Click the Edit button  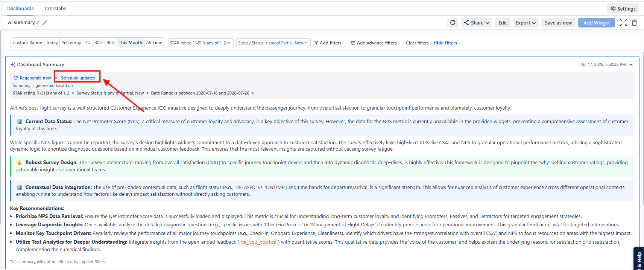tap(503, 23)
